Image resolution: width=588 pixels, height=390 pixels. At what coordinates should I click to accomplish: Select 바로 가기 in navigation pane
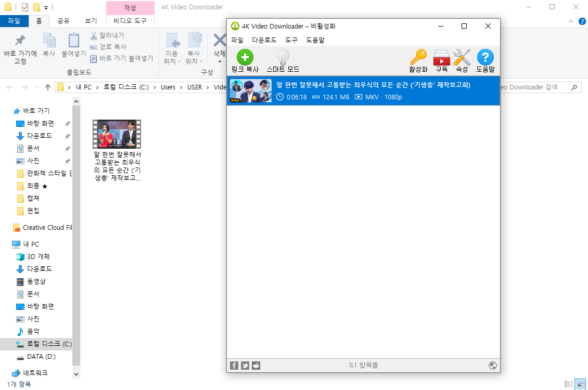(x=36, y=111)
